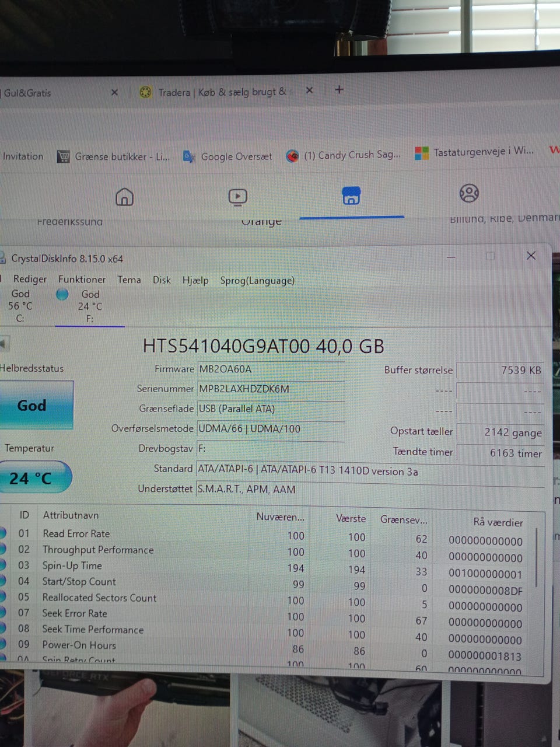This screenshot has width=560, height=747.
Task: Open the video player icon tab
Action: pos(237,197)
